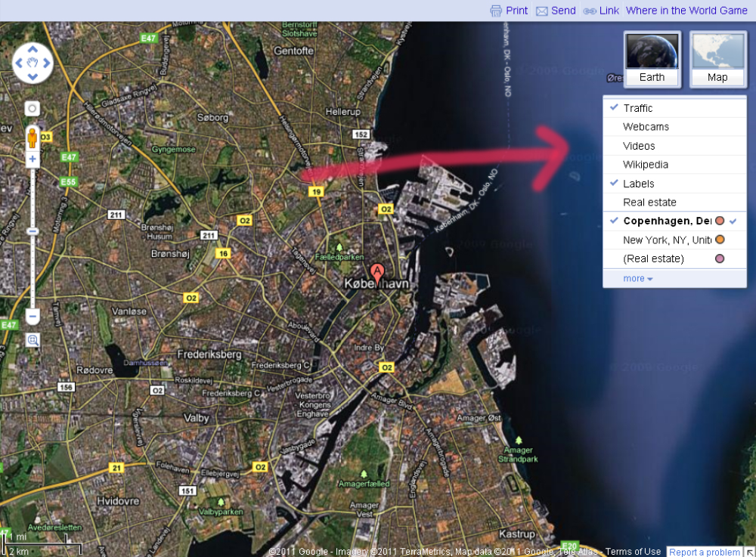Zoom out with the minus button
This screenshot has width=756, height=557.
(33, 317)
